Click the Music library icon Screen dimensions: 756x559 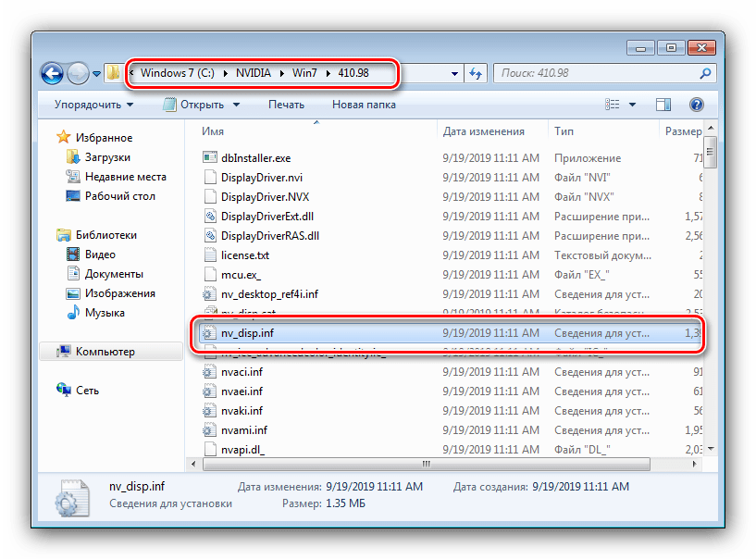pyautogui.click(x=74, y=313)
